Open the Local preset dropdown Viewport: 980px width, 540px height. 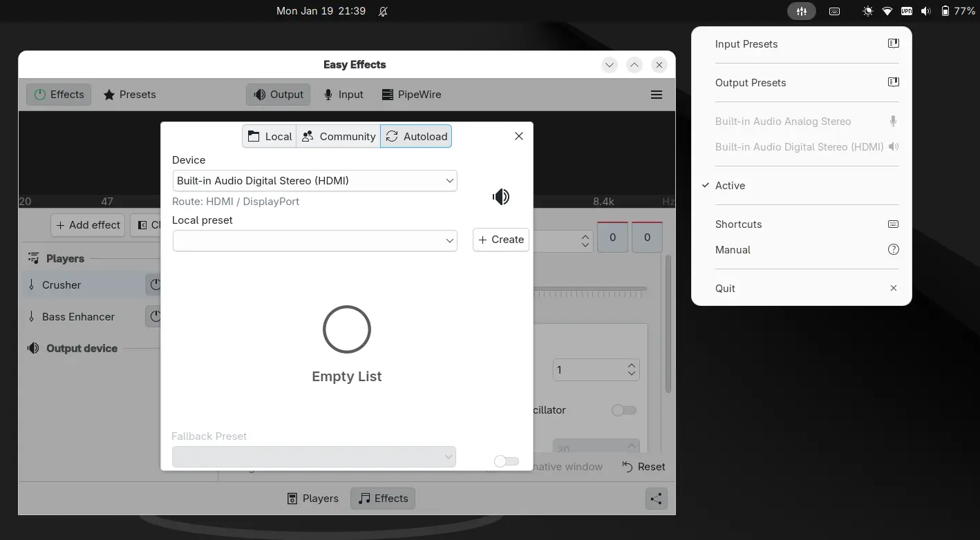click(x=314, y=240)
